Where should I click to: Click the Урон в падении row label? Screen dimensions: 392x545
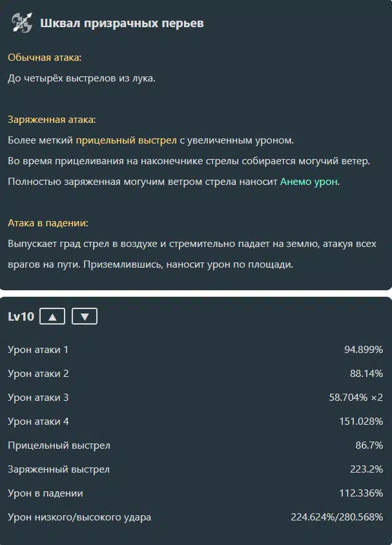tap(45, 493)
